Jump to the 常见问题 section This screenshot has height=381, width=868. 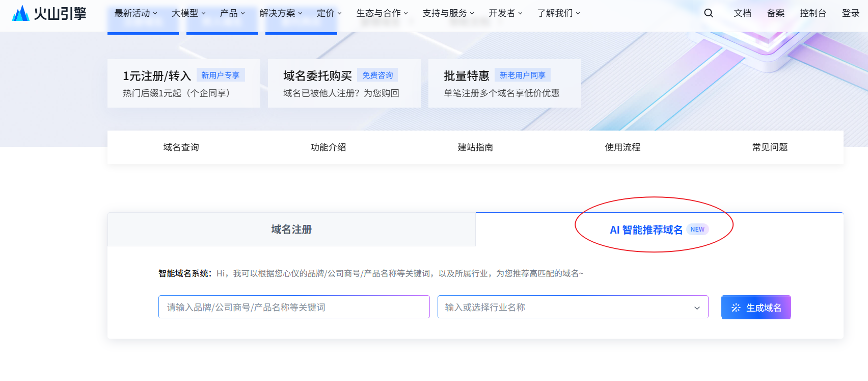click(769, 147)
